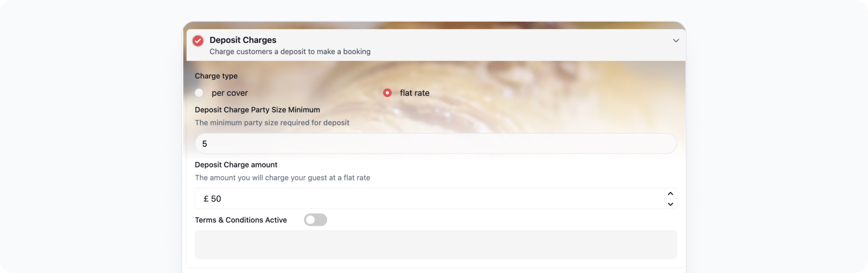Screen dimensions: 868x273
Task: Click the Charge type label
Action: [x=216, y=76]
